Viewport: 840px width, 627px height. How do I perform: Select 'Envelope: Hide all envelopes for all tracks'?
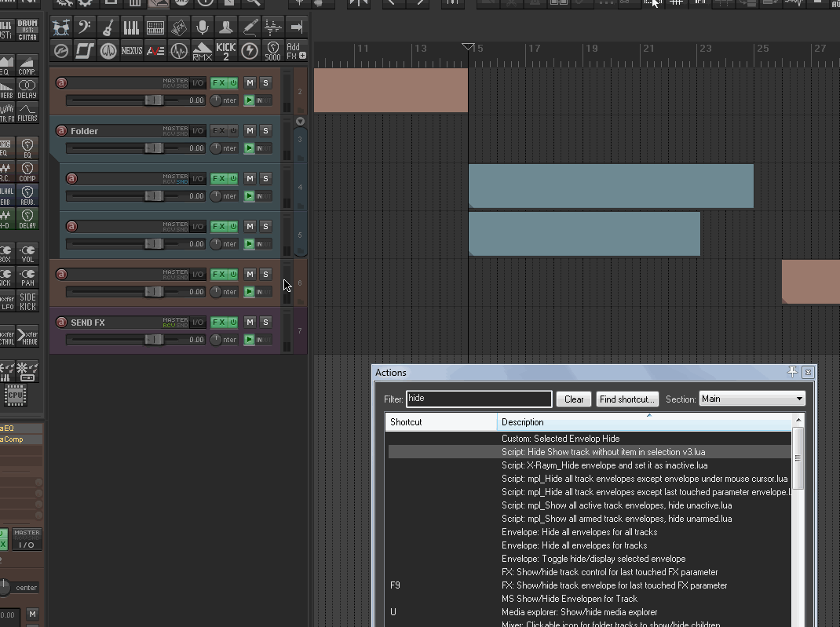(x=579, y=532)
